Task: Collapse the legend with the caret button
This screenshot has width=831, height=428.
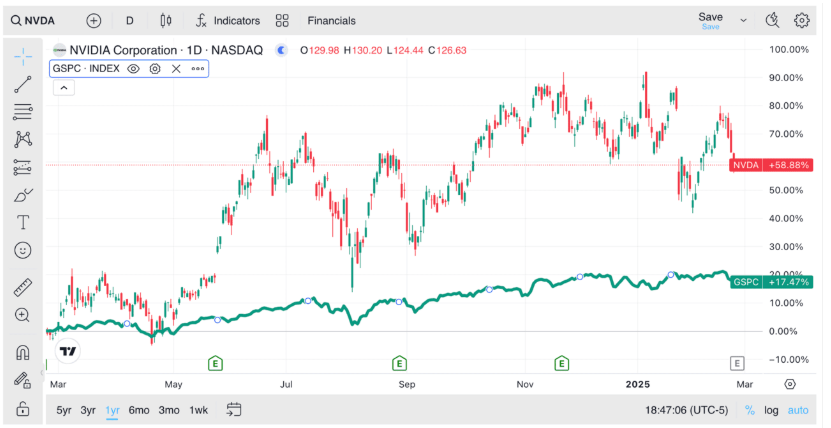Action: pyautogui.click(x=64, y=88)
